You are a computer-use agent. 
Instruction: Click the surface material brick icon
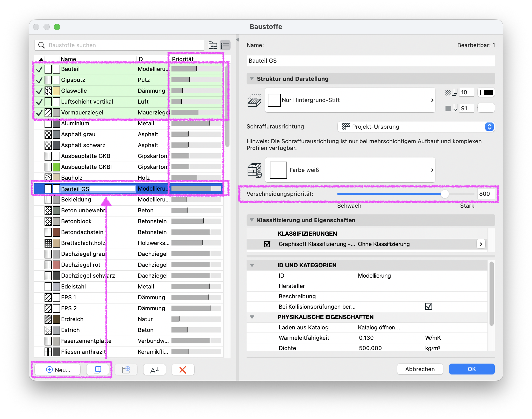pos(254,170)
